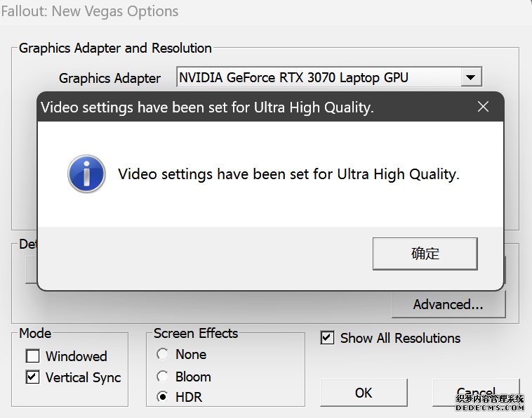Click the OK button in Options

tap(364, 393)
